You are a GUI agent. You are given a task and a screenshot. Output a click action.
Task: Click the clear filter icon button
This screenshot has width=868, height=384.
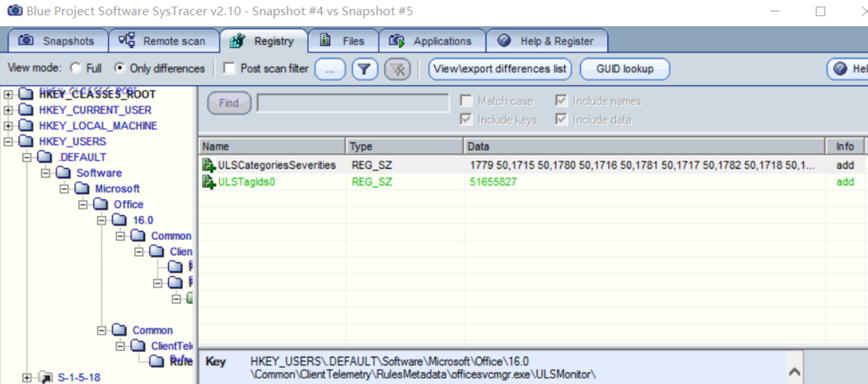[x=398, y=69]
